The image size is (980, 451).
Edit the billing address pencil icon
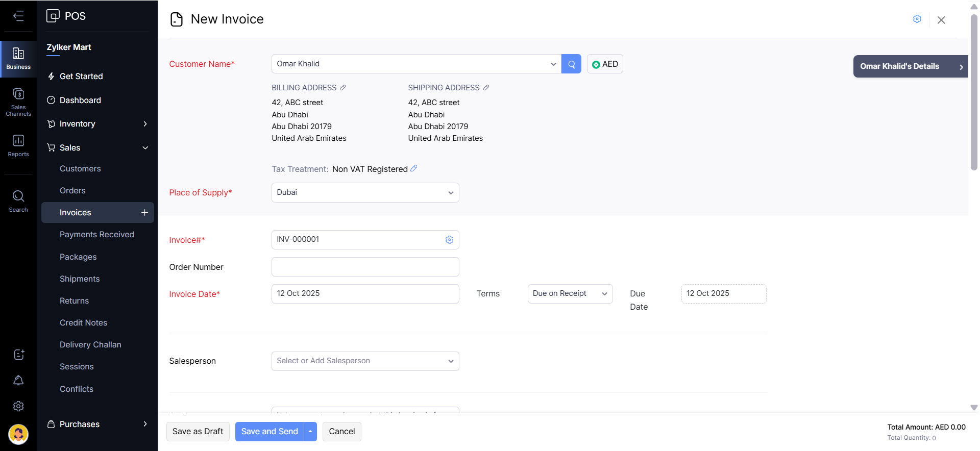(343, 88)
